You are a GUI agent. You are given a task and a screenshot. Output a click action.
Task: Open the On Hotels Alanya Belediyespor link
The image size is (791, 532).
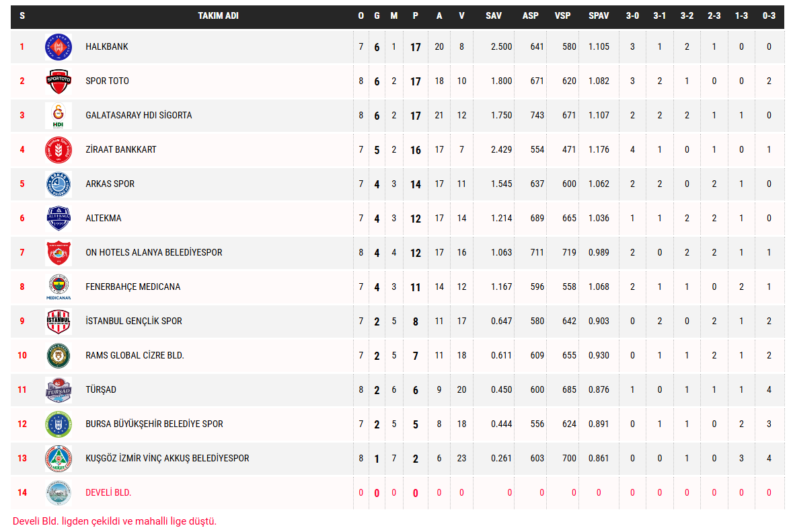153,253
